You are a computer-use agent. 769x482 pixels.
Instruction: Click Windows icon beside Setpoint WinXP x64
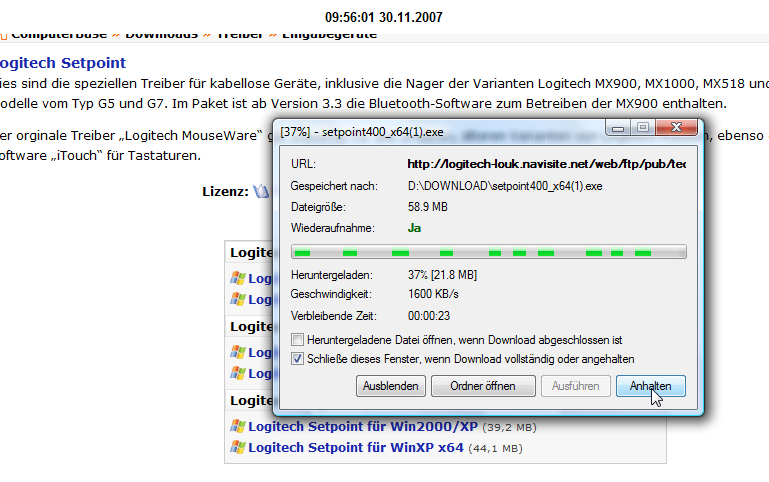(238, 447)
